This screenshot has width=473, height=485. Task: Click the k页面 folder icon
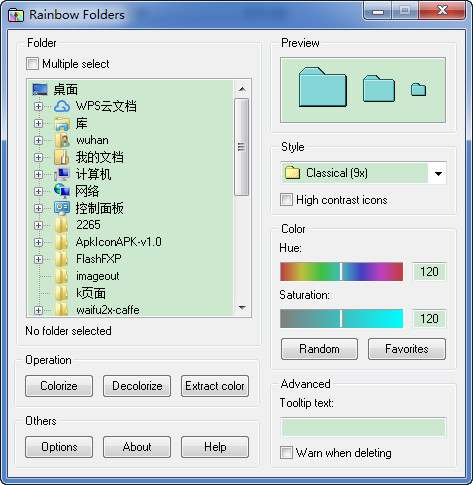point(62,293)
